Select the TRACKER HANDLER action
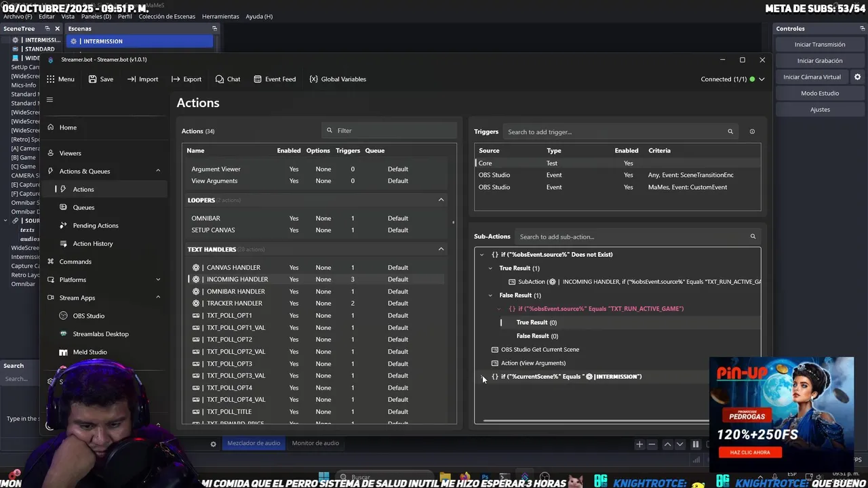868x488 pixels. [x=315, y=304]
